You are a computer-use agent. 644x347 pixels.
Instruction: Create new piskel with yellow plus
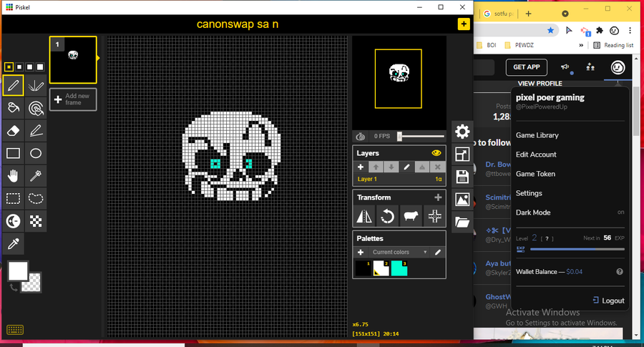(464, 24)
